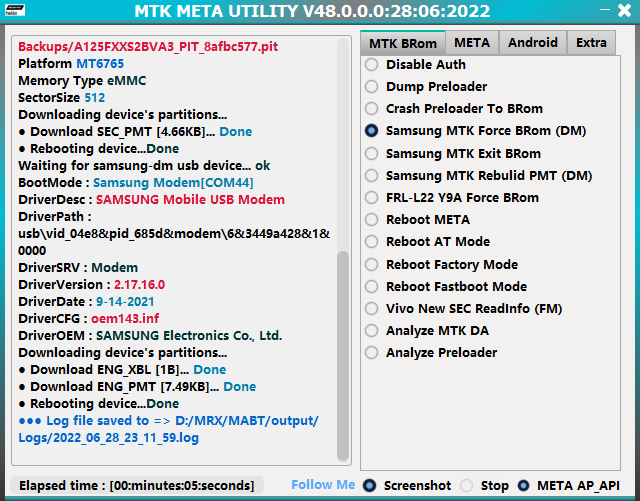The width and height of the screenshot is (640, 501).
Task: Select Samsung MTK Force BRom (DM)
Action: click(x=476, y=131)
